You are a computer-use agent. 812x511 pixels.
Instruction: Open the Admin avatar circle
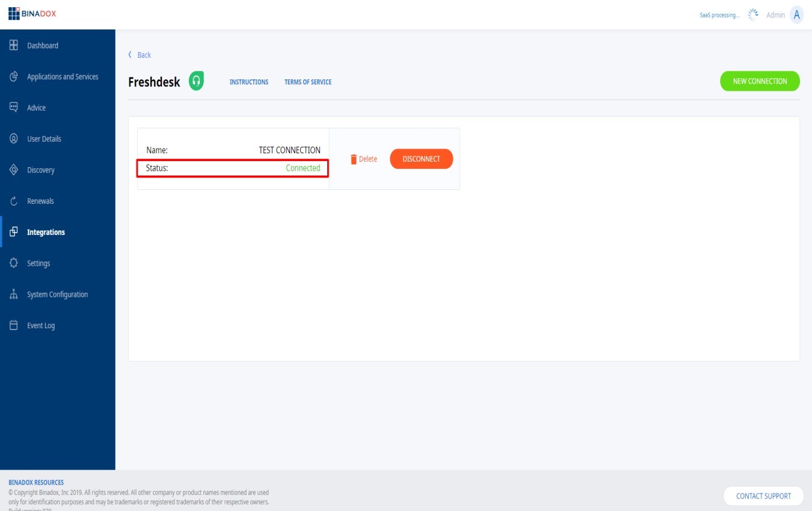coord(797,15)
